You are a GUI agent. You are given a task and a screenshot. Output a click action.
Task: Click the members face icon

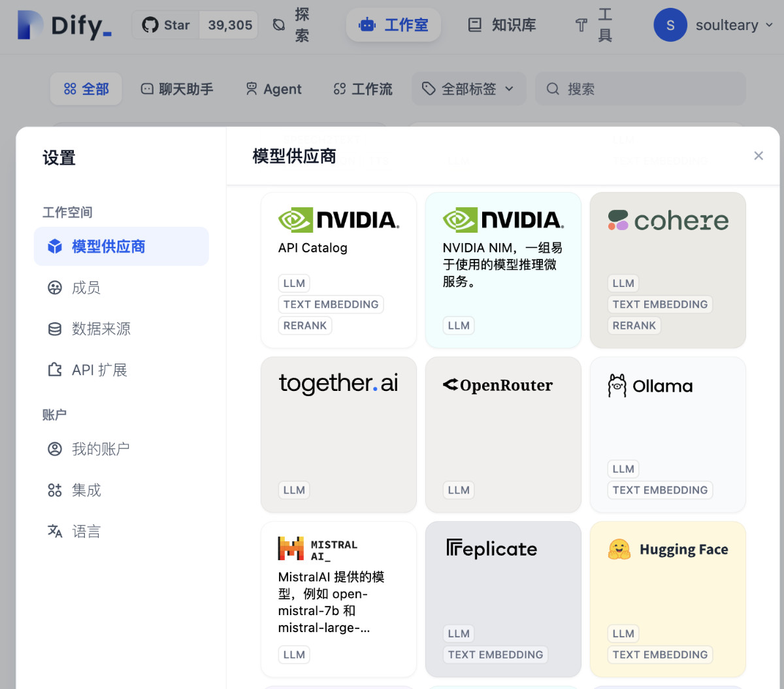(55, 288)
